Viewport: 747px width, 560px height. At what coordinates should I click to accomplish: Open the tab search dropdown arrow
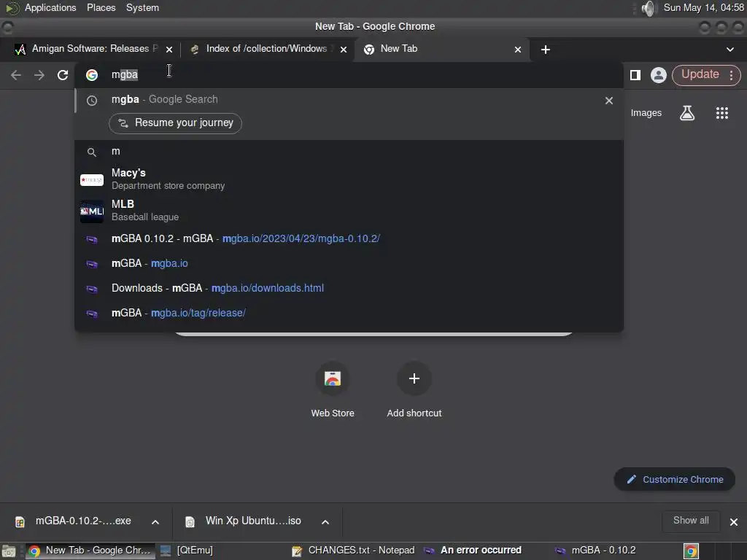point(729,50)
